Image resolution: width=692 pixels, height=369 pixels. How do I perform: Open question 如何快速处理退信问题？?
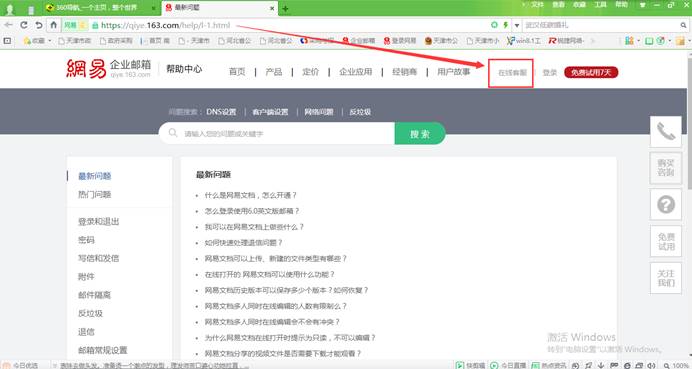coord(243,243)
